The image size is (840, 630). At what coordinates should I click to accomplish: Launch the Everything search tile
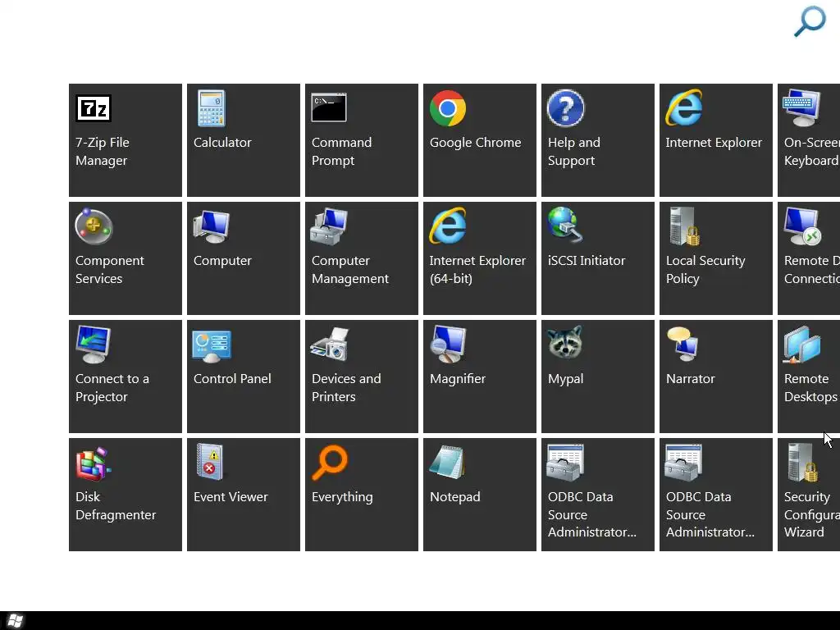(362, 495)
